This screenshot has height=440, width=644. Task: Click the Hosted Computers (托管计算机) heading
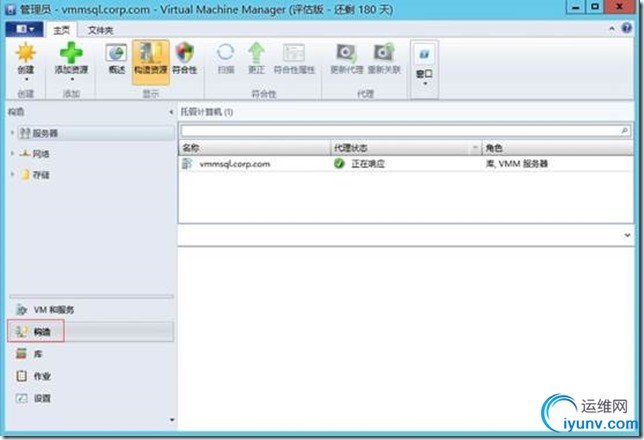[207, 112]
